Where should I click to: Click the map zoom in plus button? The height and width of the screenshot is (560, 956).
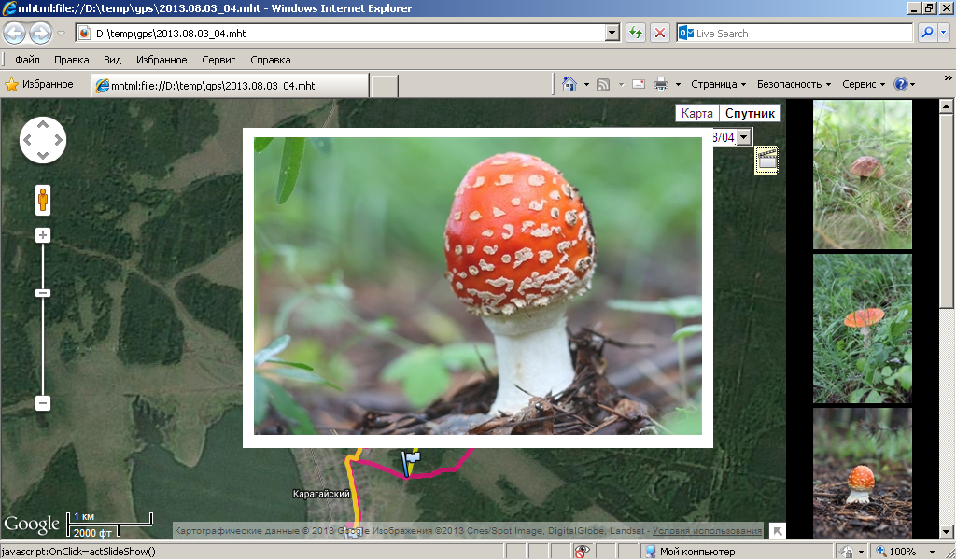coord(43,235)
